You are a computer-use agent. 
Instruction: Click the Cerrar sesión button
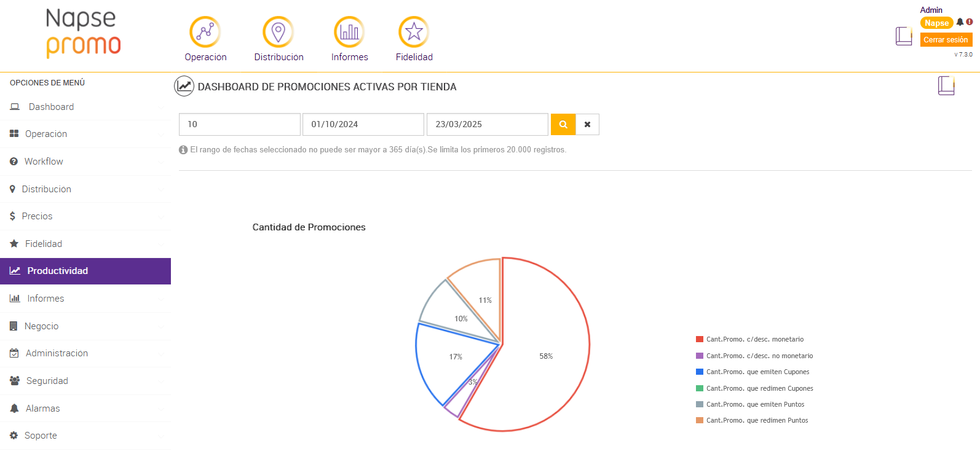[946, 40]
